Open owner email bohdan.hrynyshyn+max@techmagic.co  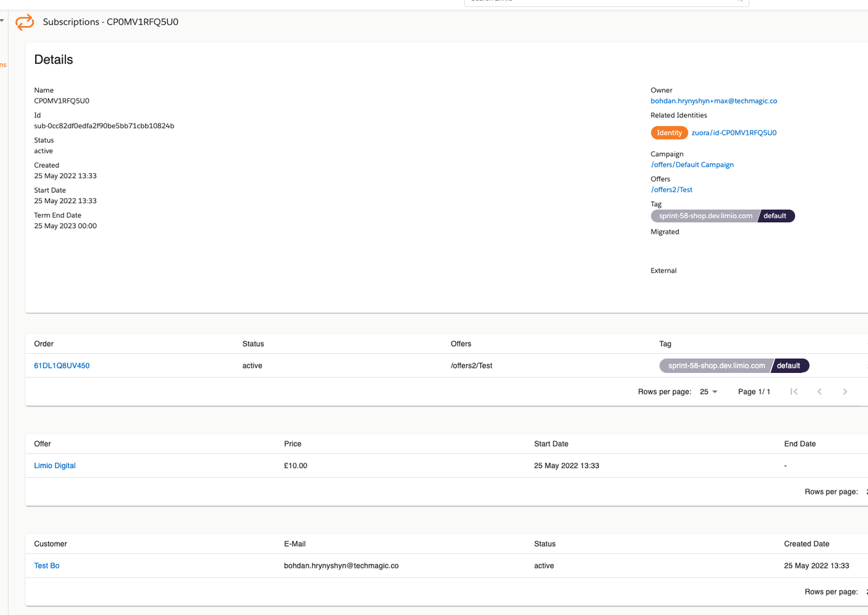point(713,101)
